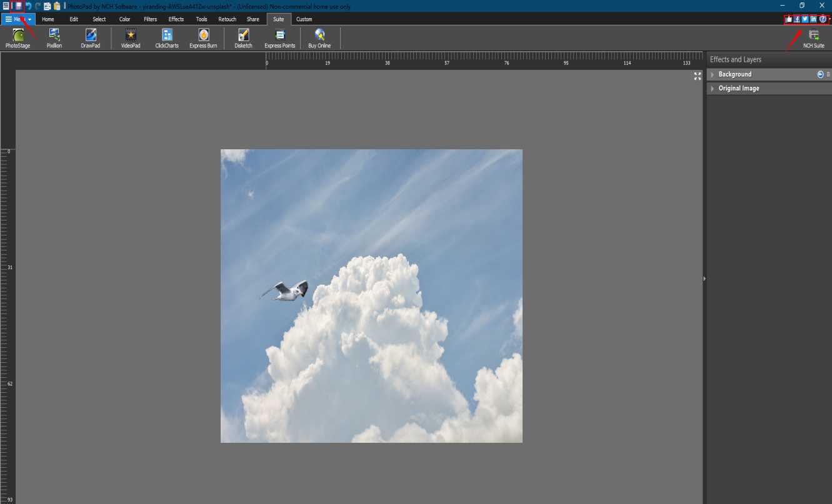The height and width of the screenshot is (504, 832).
Task: Switch to the Edit tab
Action: [x=74, y=19]
